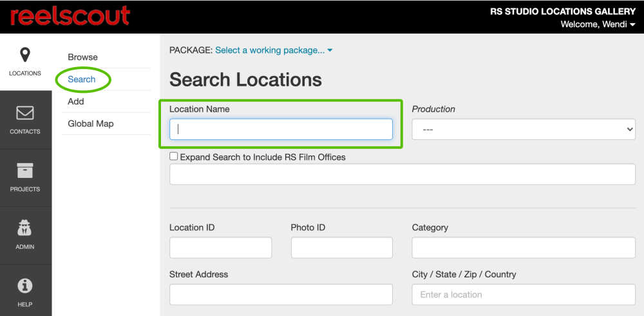Select Browse in the Locations submenu

(82, 57)
